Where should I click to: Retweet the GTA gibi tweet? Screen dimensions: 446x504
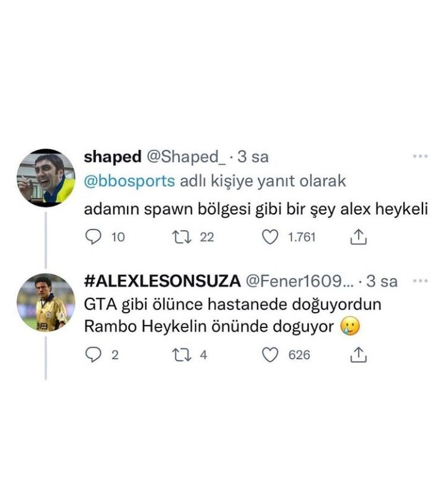182,355
